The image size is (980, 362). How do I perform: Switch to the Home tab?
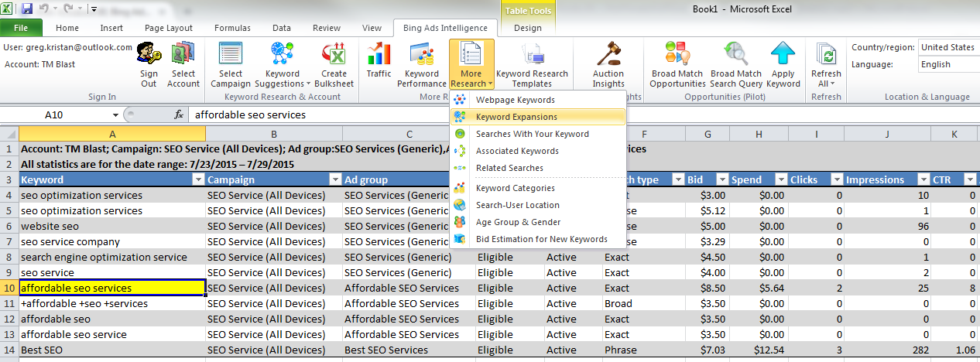[x=67, y=28]
